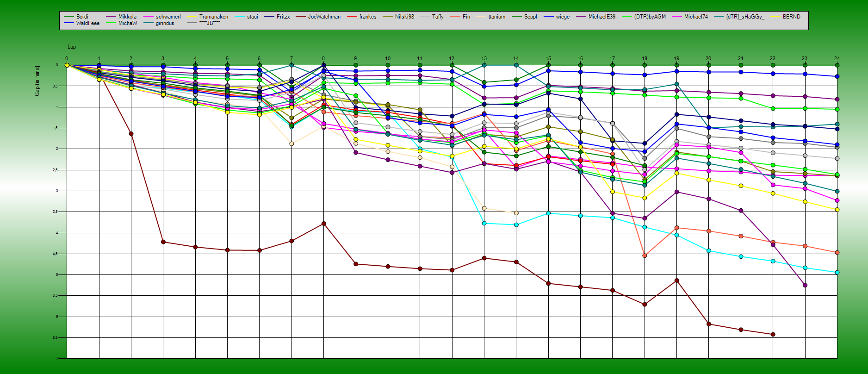Select the ****JB**** legend entry

(210, 23)
